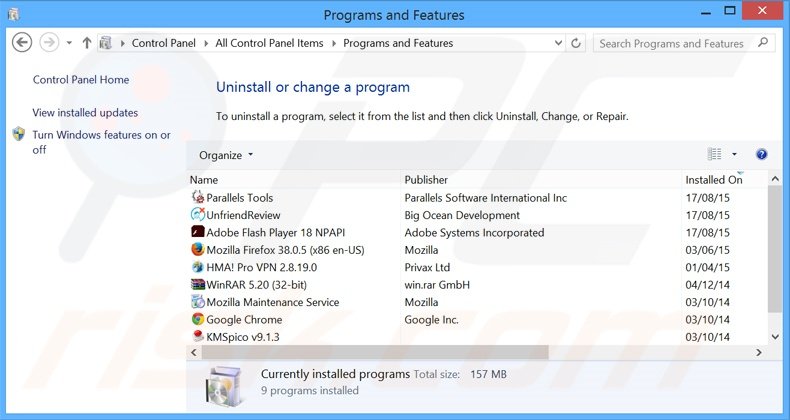This screenshot has width=790, height=420.
Task: Expand the chevron after All Control Panel Items
Action: coord(334,43)
